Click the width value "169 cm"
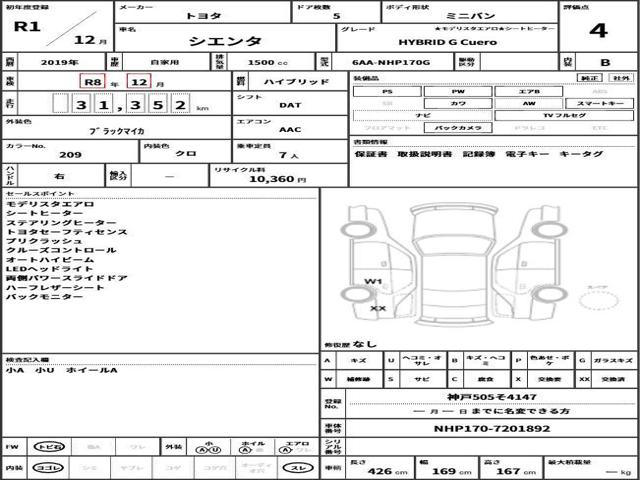Image resolution: width=640 pixels, height=480 pixels. 452,472
